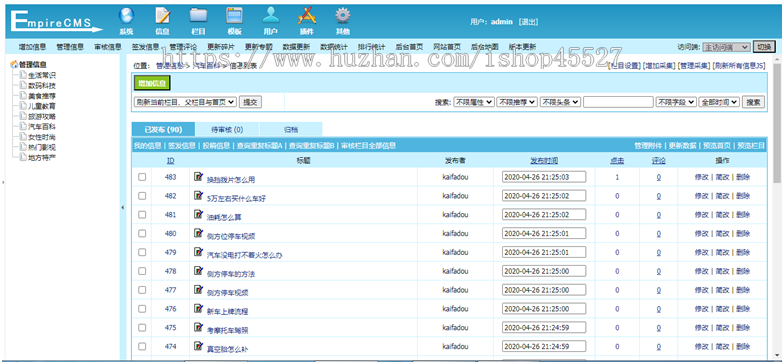Switch to the 已发布 (90) tab

163,130
